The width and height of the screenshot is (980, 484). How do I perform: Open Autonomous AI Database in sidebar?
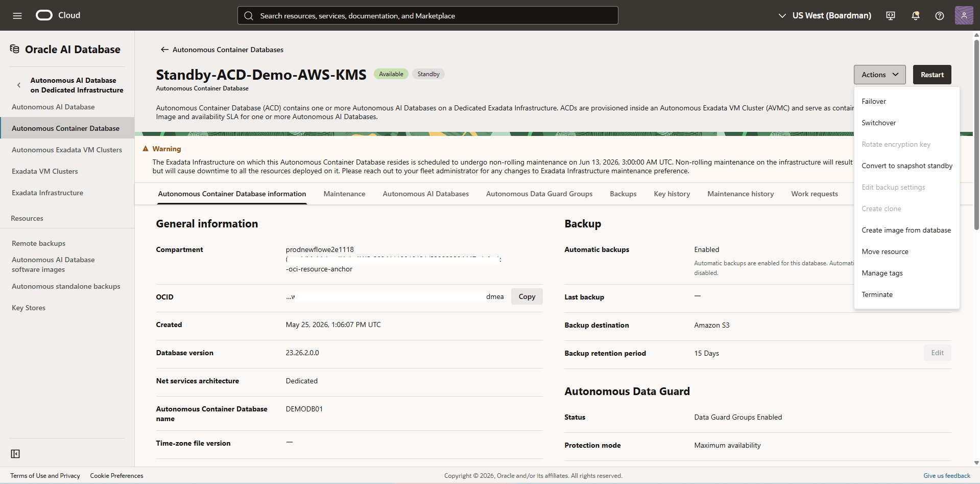coord(53,107)
